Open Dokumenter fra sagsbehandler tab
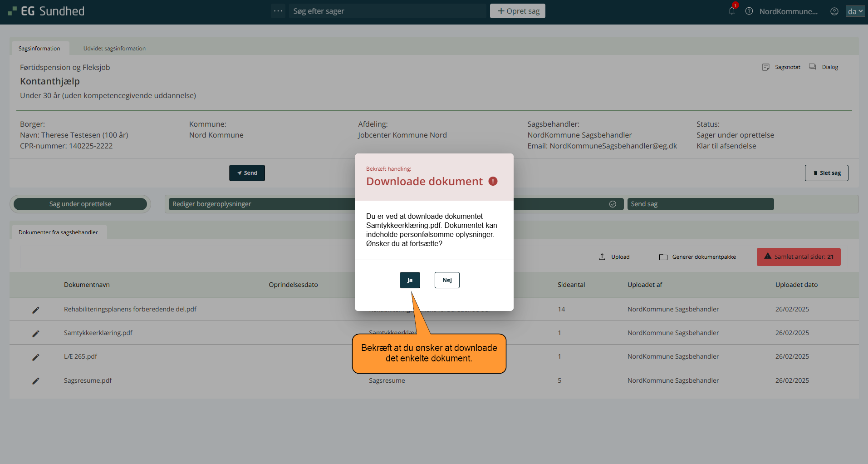Screen dimensions: 868x464 pos(58,232)
